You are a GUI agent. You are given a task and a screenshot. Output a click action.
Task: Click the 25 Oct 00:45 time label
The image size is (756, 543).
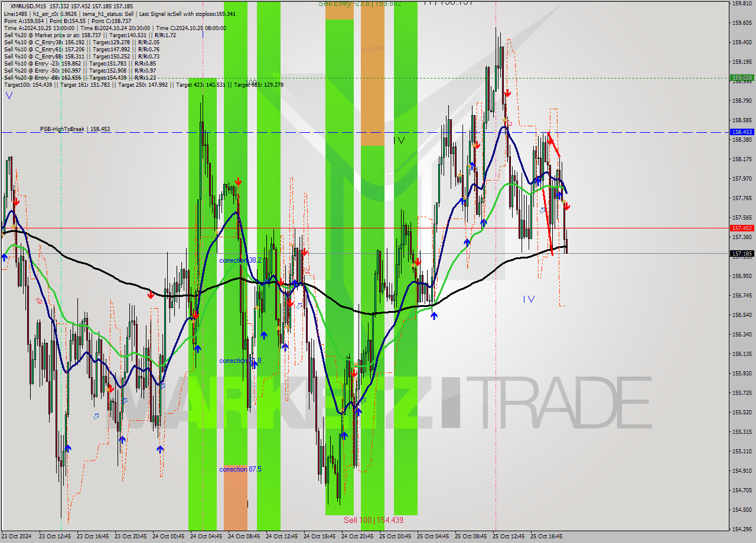tap(395, 537)
